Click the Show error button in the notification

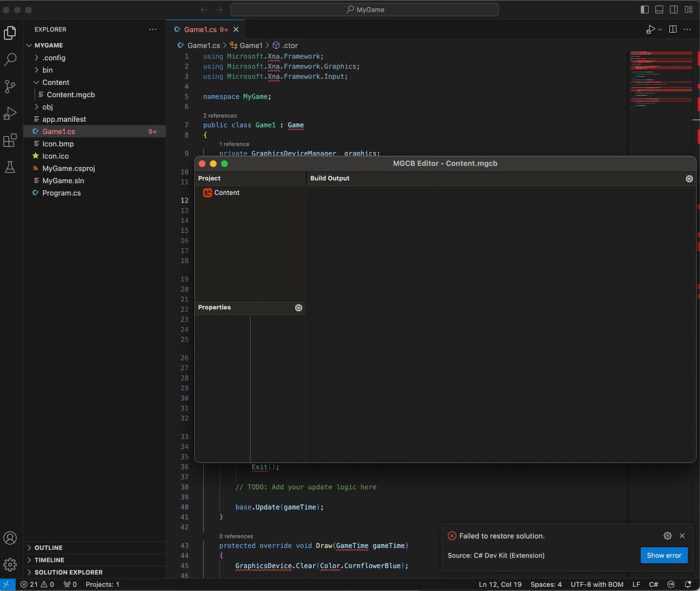(664, 555)
